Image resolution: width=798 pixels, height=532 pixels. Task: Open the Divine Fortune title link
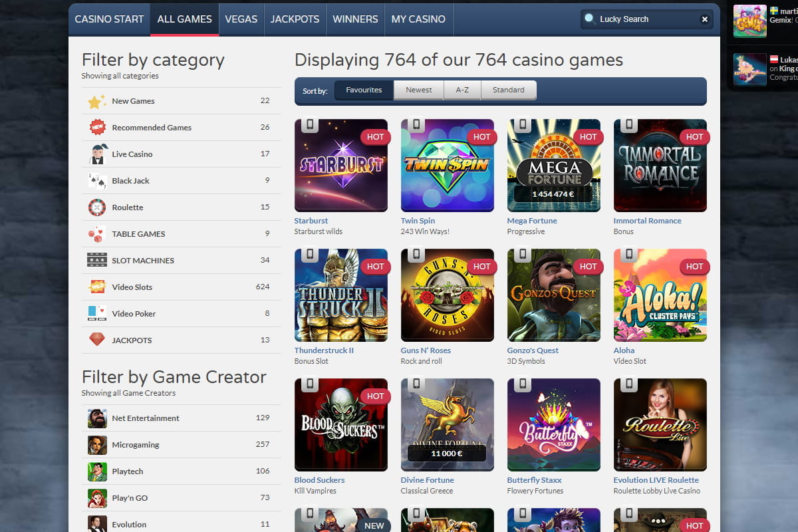point(428,480)
